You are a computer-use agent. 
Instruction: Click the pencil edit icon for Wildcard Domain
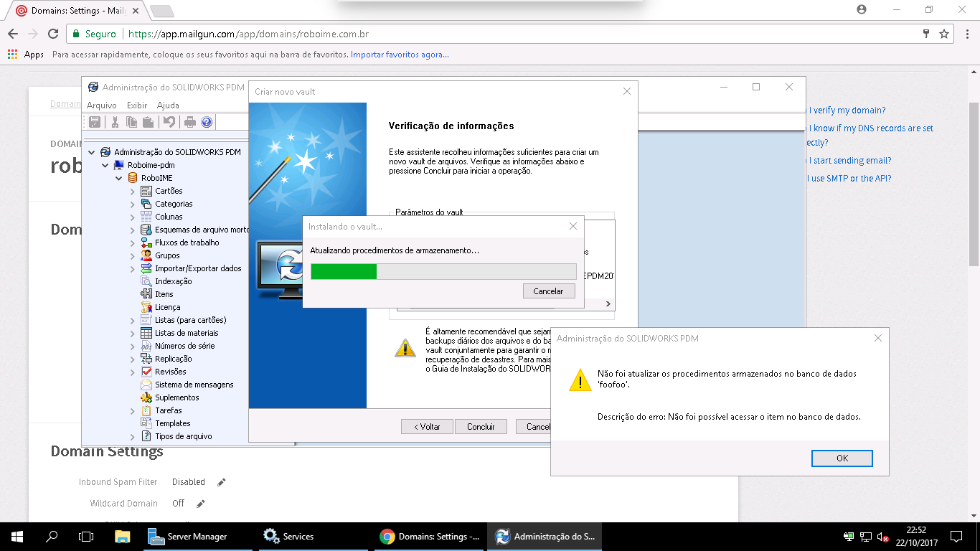pos(201,504)
